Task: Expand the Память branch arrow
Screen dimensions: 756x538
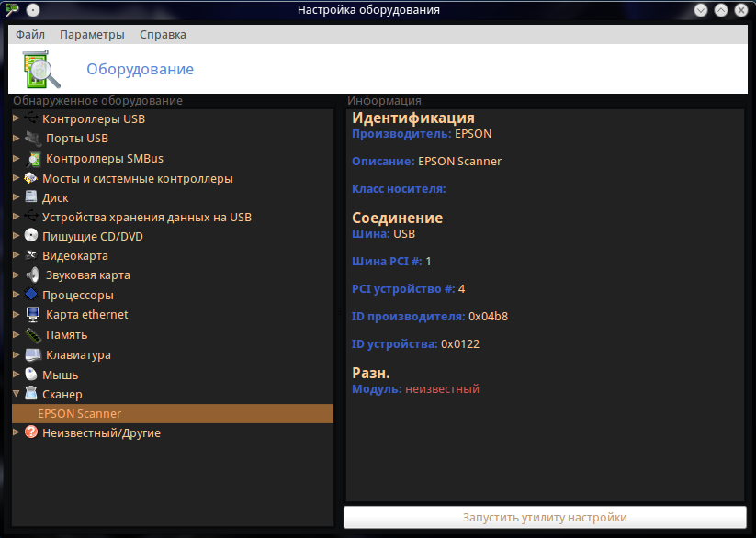Action: 16,334
